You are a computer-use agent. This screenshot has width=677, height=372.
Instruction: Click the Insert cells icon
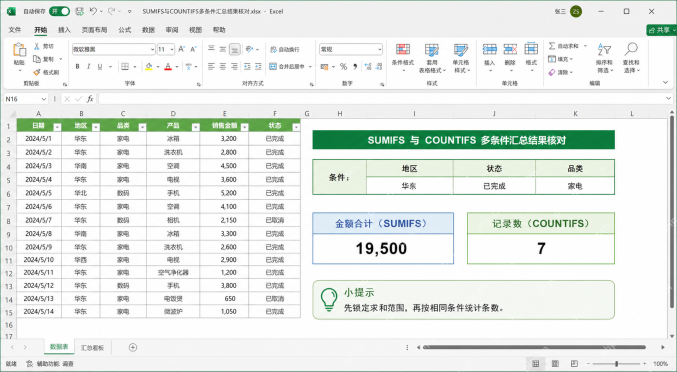[x=490, y=49]
